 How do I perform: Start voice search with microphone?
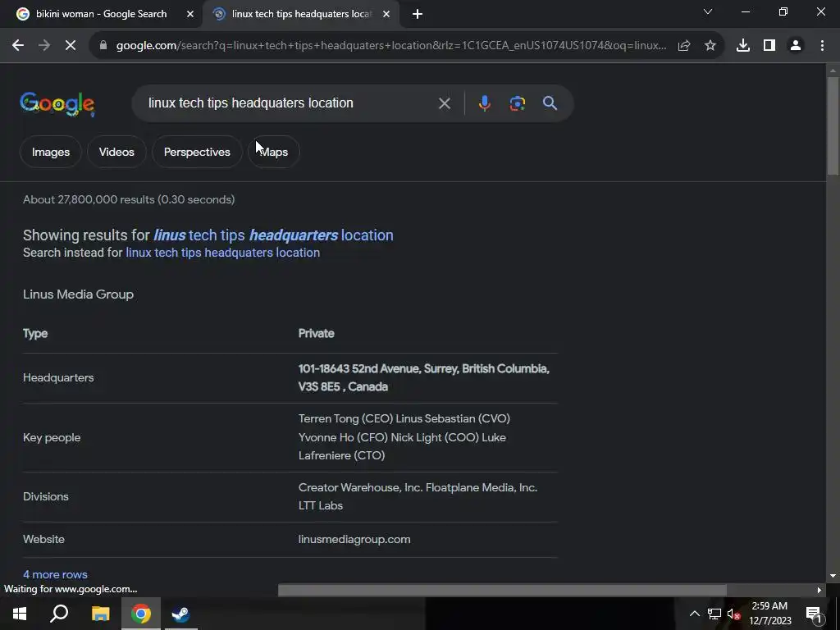click(x=484, y=103)
